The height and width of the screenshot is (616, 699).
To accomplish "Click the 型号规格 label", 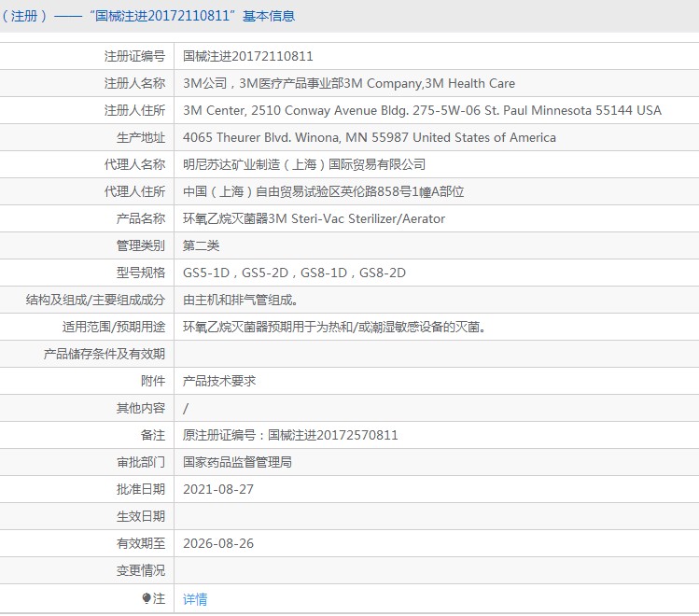I will (x=141, y=273).
